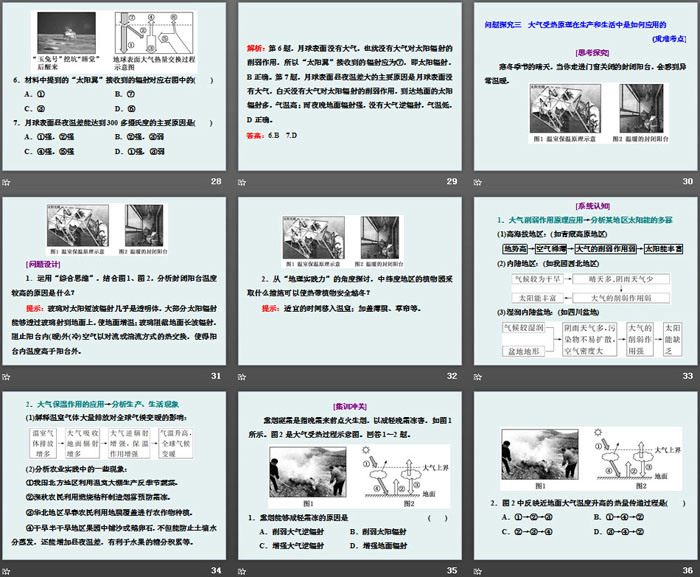This screenshot has width=700, height=577.
Task: Click the animation star icon under slide 31
Action: [x=6, y=376]
